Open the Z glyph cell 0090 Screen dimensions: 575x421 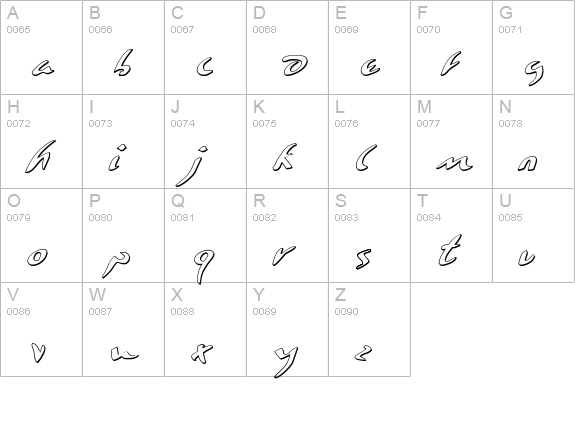[370, 329]
